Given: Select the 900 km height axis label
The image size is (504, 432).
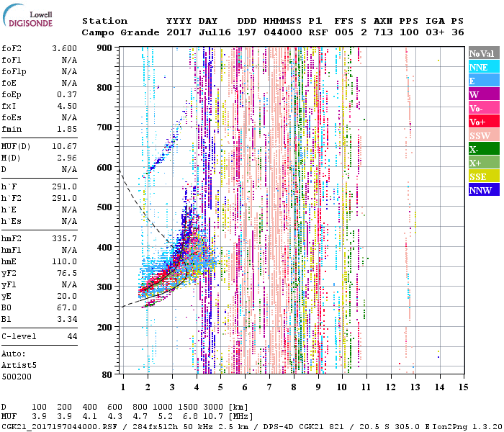Looking at the screenshot, I should pos(106,48).
